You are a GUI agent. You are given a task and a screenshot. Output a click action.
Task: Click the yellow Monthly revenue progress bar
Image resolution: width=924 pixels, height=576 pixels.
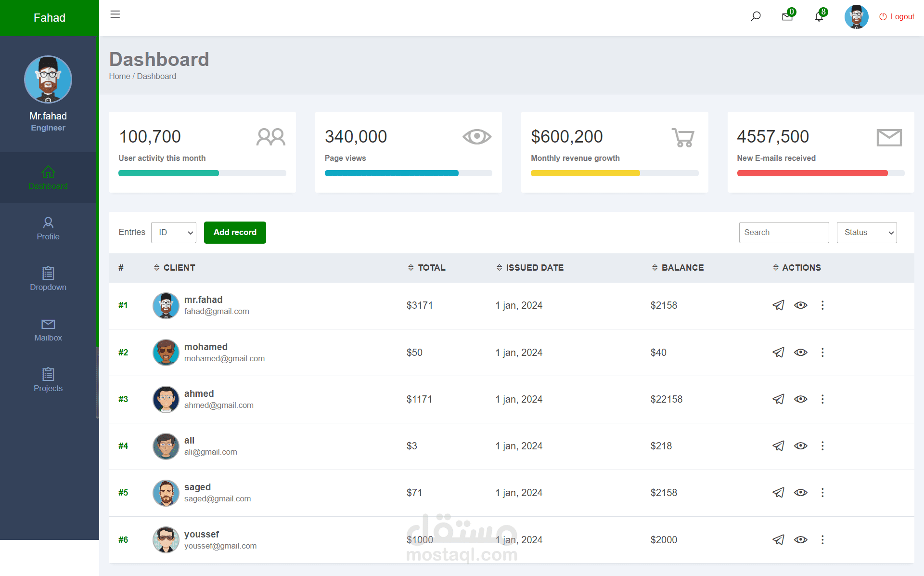coord(585,173)
